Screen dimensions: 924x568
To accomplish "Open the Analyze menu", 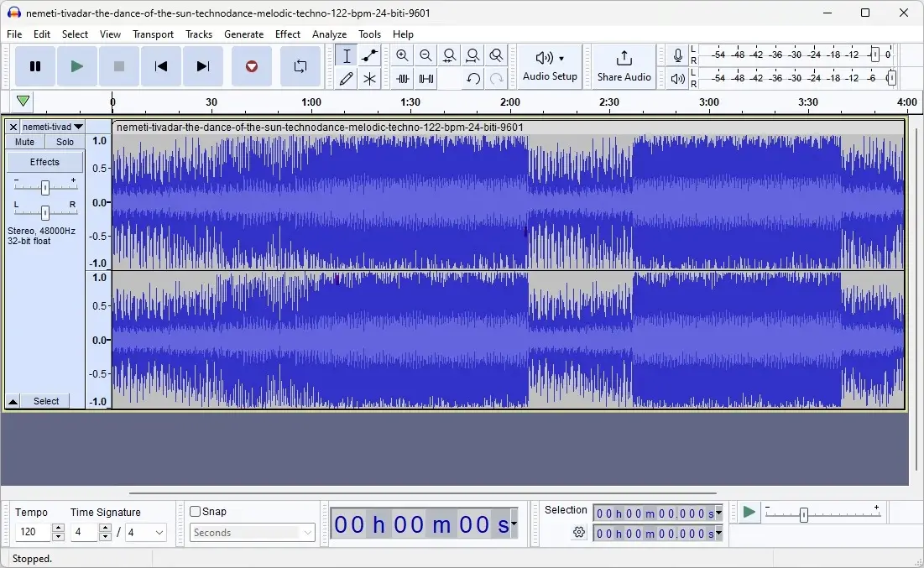I will (330, 34).
